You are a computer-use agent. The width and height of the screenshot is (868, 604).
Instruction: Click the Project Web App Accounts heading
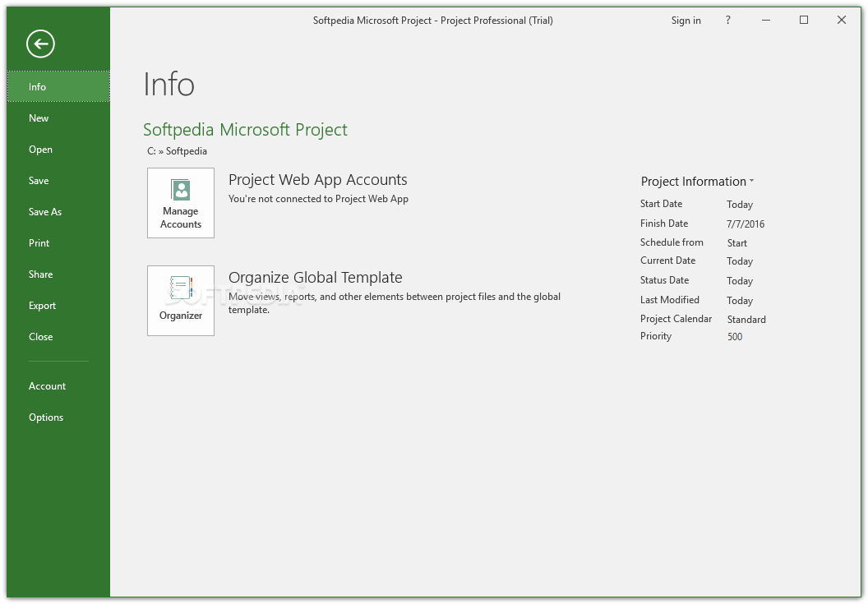318,179
